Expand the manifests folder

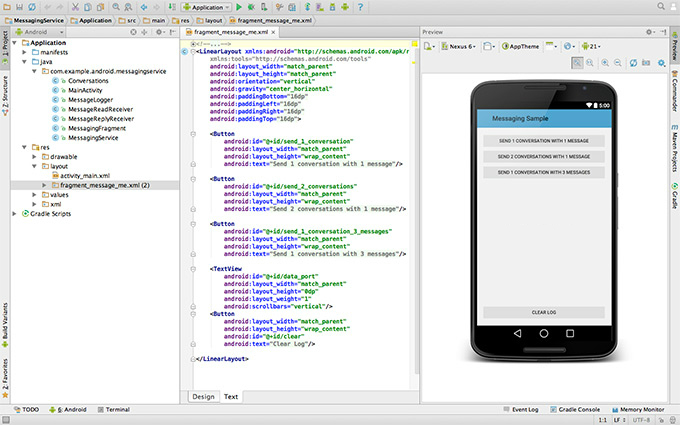(25, 52)
